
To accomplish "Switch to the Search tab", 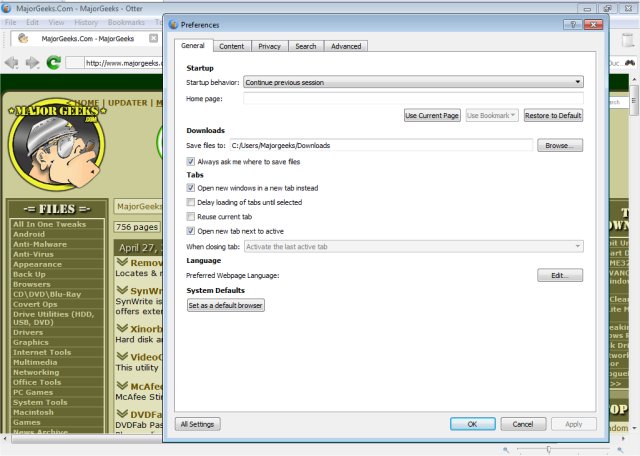I will [x=306, y=46].
